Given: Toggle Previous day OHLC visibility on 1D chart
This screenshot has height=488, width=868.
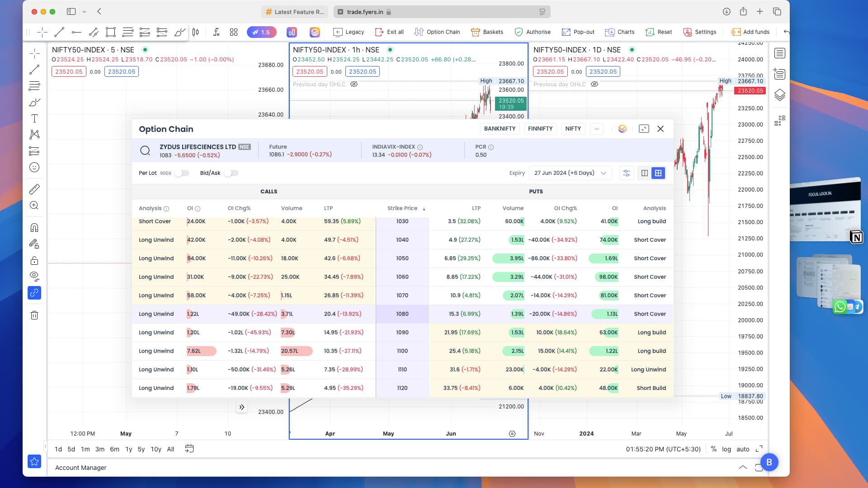Looking at the screenshot, I should click(594, 84).
